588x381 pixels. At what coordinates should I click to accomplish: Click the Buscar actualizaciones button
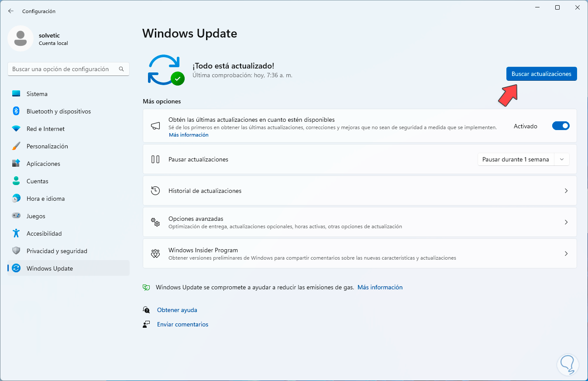(541, 74)
